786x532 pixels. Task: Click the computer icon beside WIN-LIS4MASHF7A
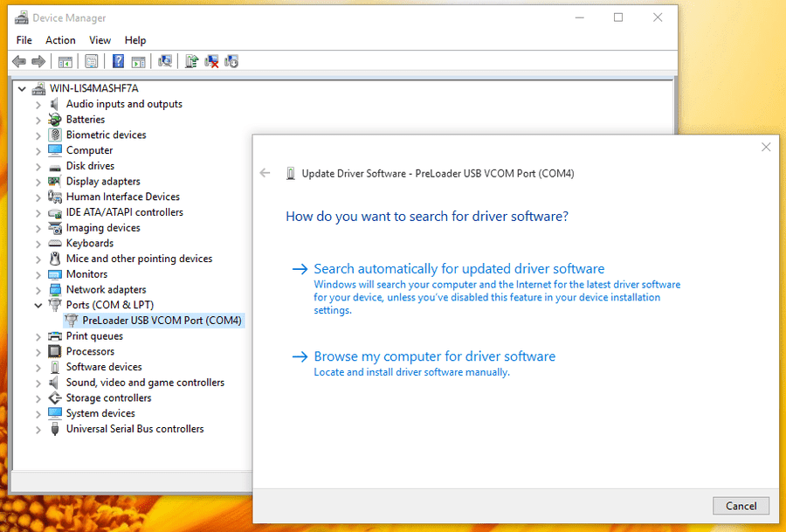(x=38, y=89)
